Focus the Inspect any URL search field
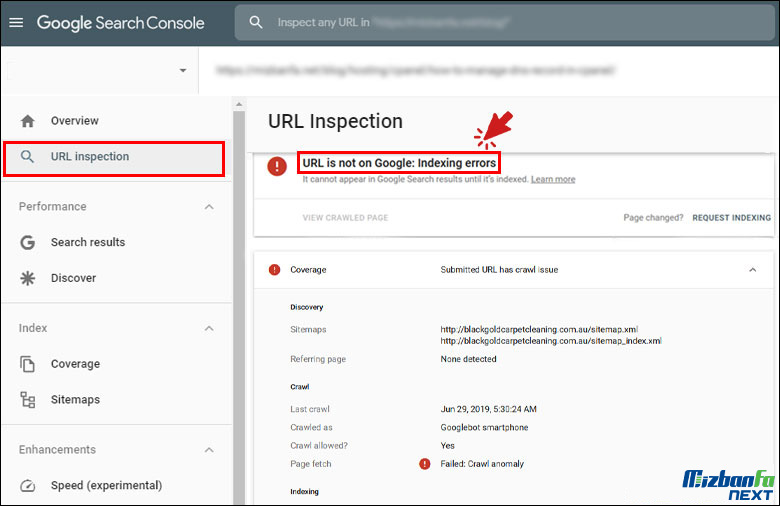This screenshot has height=506, width=780. click(x=504, y=22)
